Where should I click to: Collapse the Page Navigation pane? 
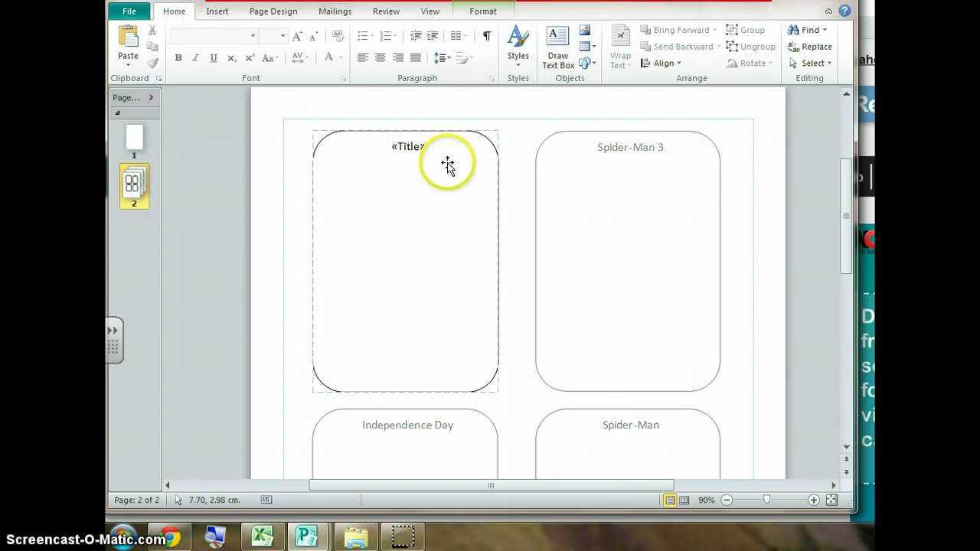pyautogui.click(x=151, y=97)
